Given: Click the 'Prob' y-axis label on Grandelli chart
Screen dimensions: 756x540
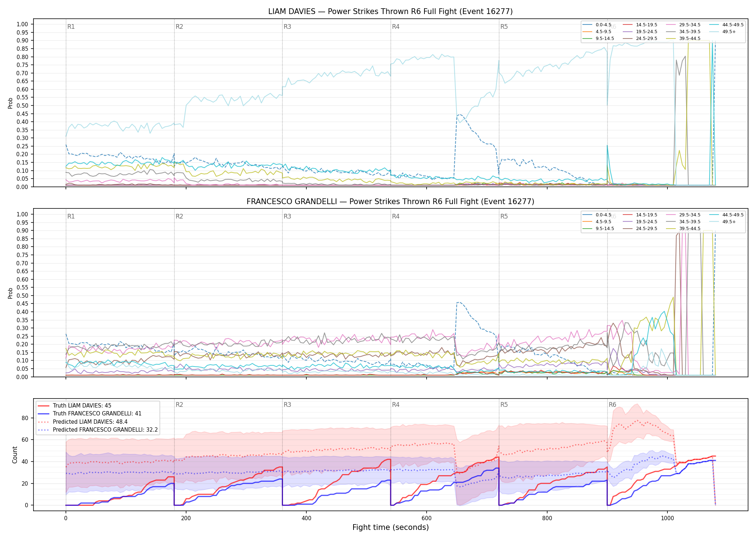Looking at the screenshot, I should pyautogui.click(x=10, y=293).
